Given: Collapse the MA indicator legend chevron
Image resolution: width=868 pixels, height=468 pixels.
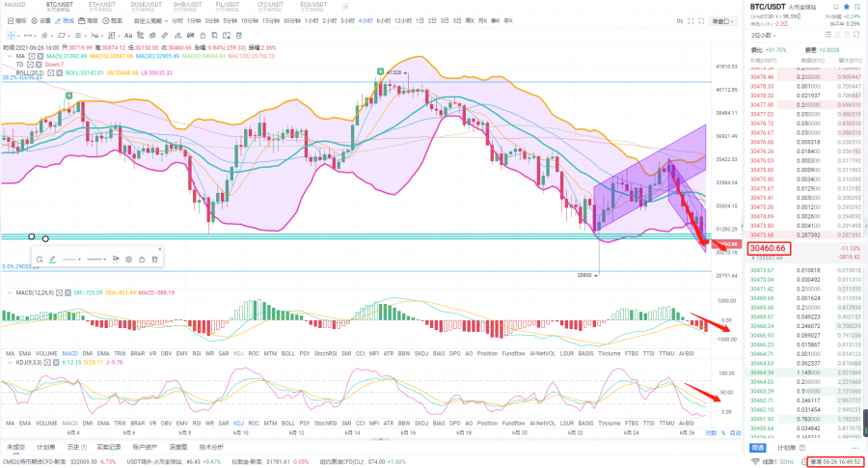Looking at the screenshot, I should 10,56.
